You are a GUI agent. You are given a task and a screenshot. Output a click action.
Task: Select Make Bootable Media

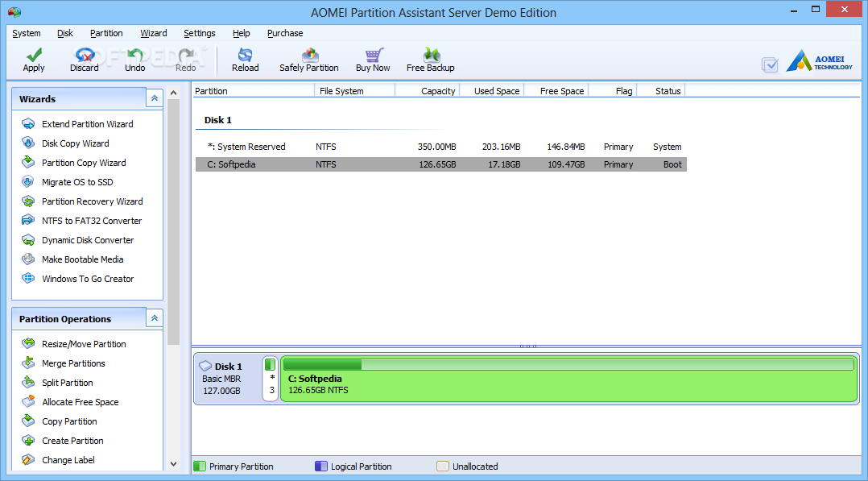[x=82, y=260]
